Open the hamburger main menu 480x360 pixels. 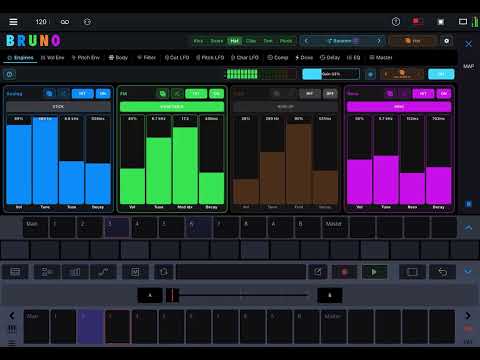click(13, 22)
